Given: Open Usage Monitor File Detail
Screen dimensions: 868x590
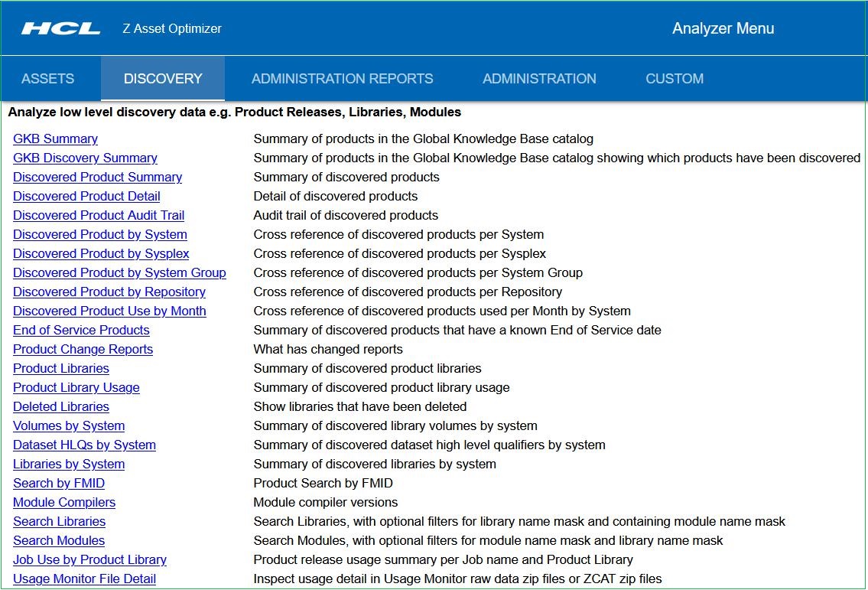Looking at the screenshot, I should pos(84,579).
